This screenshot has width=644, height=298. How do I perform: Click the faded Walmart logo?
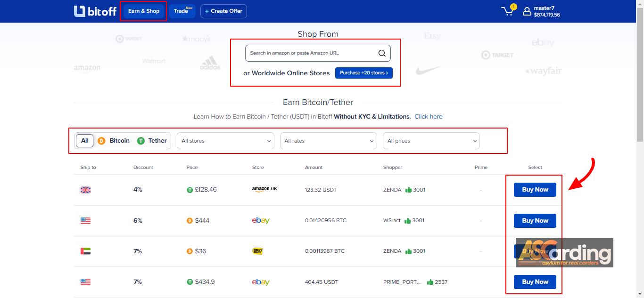[158, 61]
